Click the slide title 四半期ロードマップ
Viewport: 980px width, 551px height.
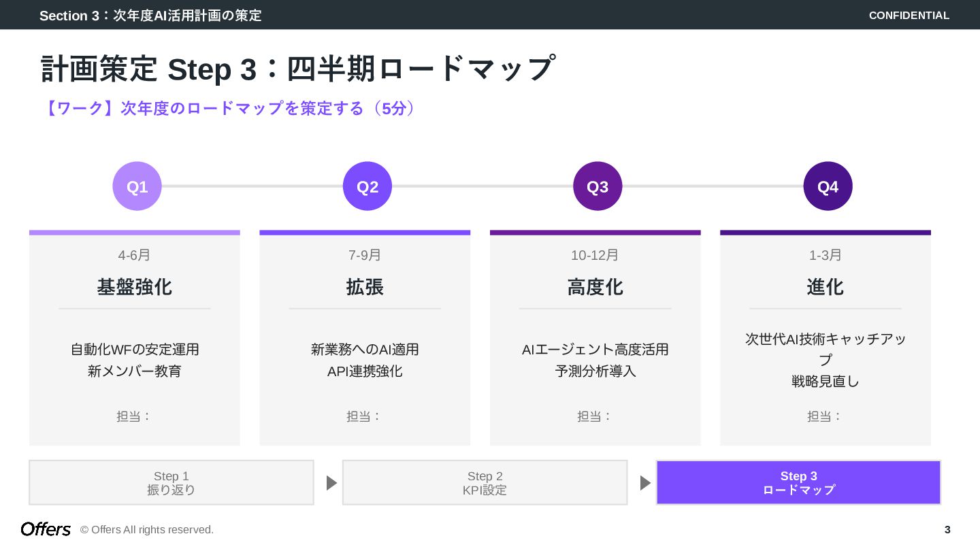coord(297,69)
